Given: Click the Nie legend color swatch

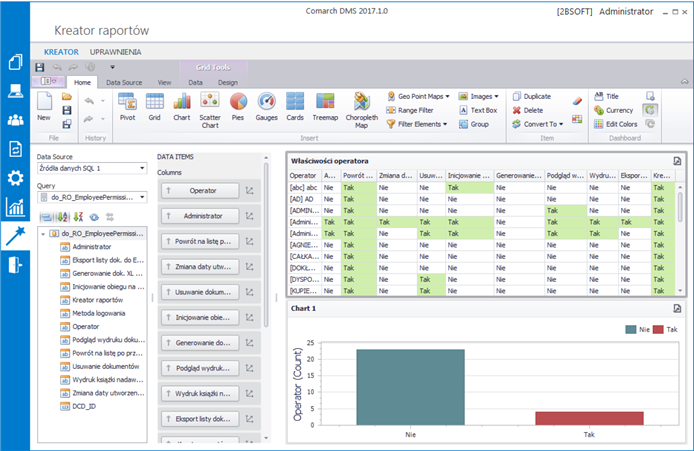Looking at the screenshot, I should coord(631,329).
